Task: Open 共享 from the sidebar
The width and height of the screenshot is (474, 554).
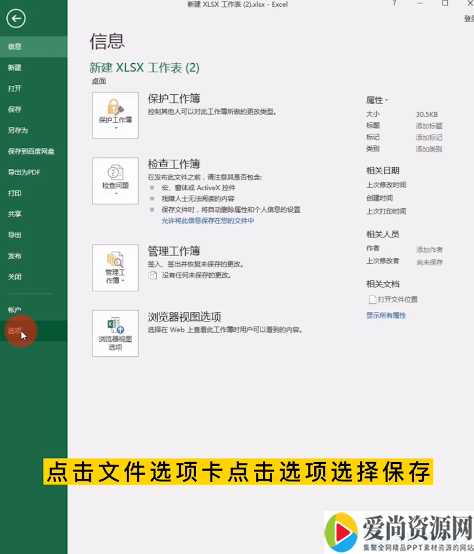Action: click(x=34, y=214)
